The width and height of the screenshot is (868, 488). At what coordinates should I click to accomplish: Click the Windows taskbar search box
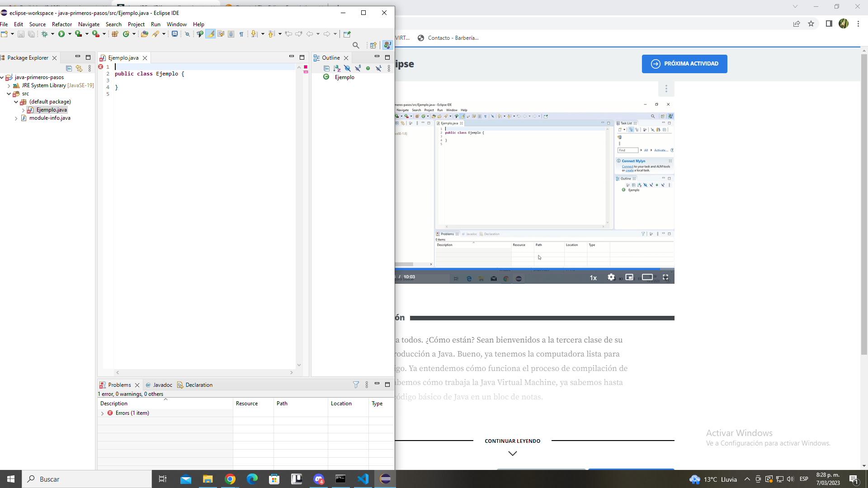(x=86, y=479)
